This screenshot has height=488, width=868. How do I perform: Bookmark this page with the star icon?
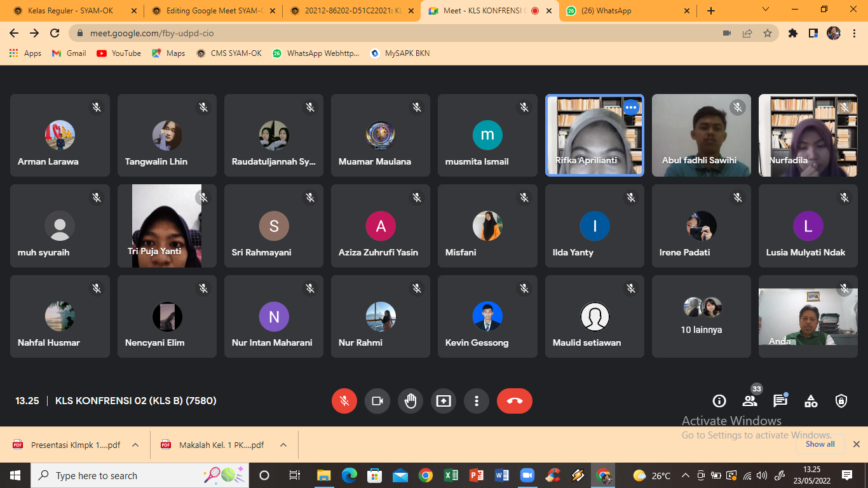(768, 33)
